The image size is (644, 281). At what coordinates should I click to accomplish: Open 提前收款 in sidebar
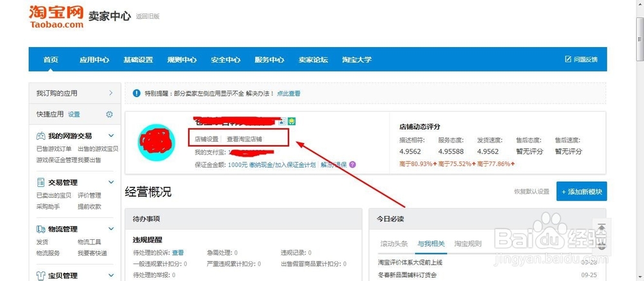pos(89,206)
